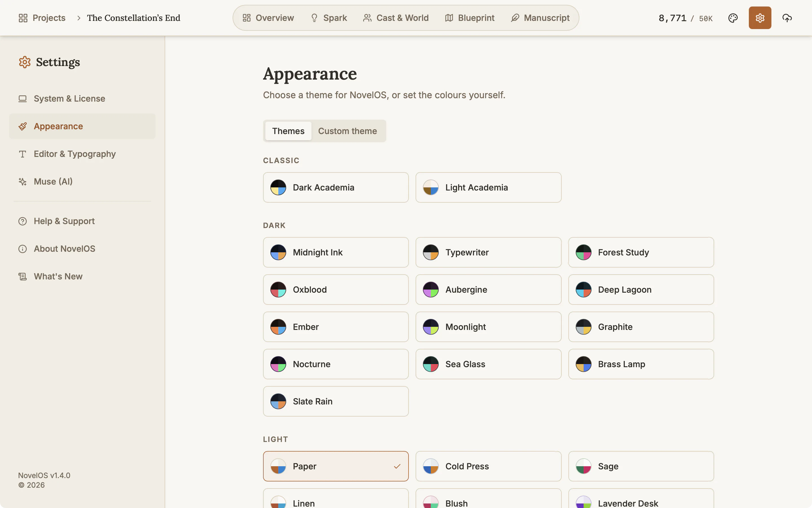This screenshot has width=812, height=508.
Task: Click the map icon beside Blueprint
Action: tap(449, 18)
